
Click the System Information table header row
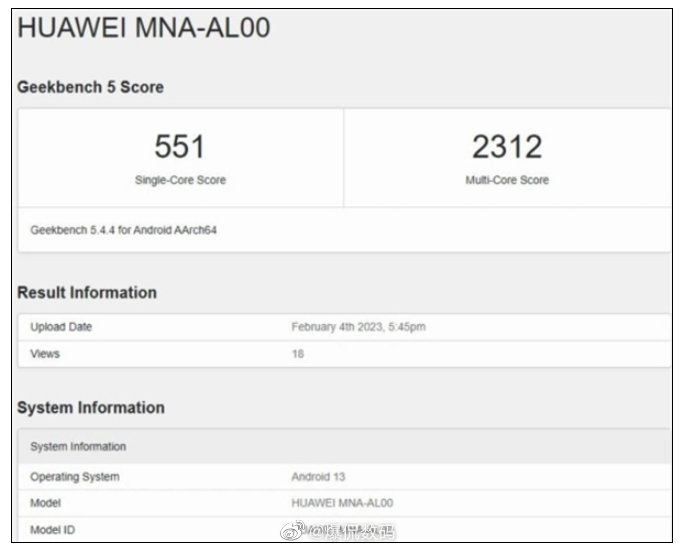(x=345, y=446)
